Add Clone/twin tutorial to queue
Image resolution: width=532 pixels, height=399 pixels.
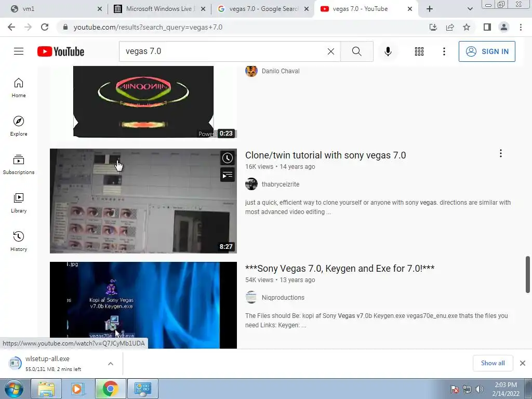(x=228, y=175)
